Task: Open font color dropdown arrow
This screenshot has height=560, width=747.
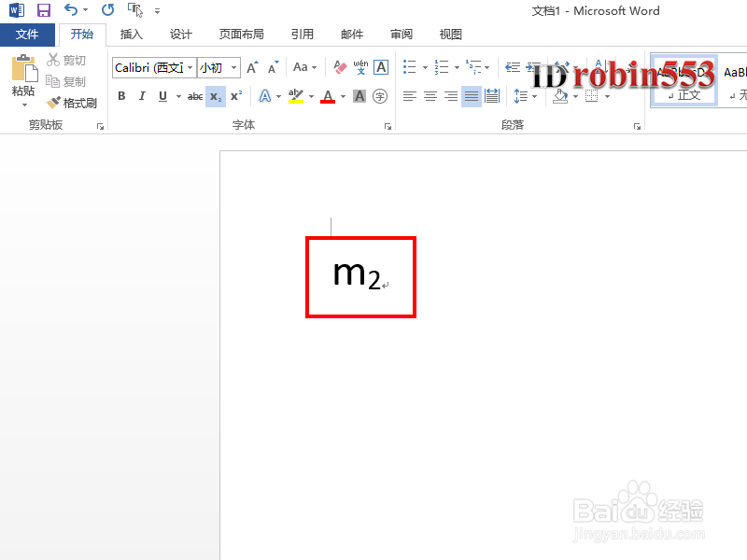Action: click(x=343, y=97)
